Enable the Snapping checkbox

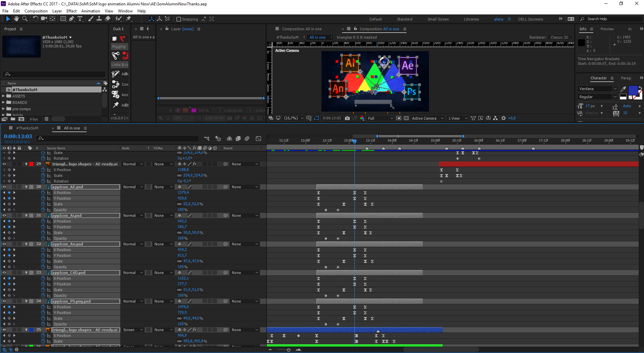pyautogui.click(x=179, y=19)
